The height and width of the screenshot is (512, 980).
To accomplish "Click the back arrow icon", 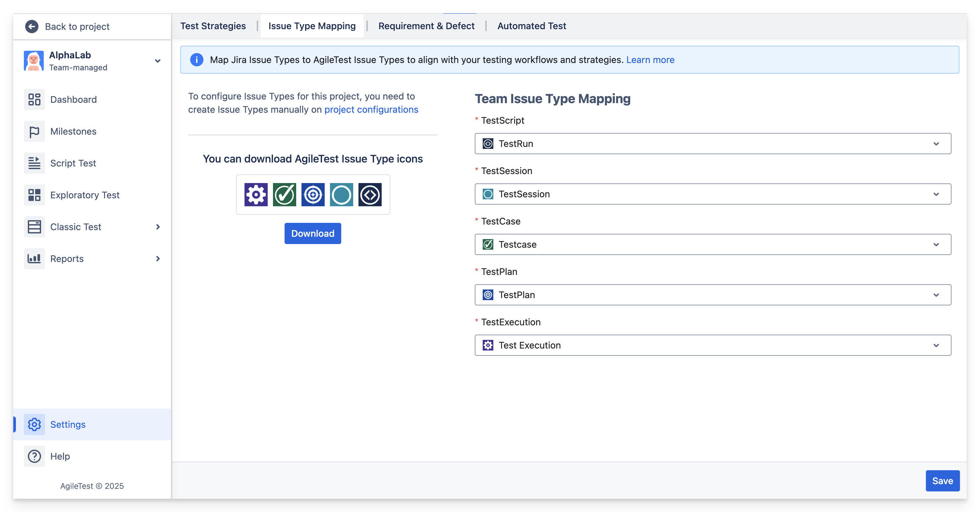I will (31, 26).
